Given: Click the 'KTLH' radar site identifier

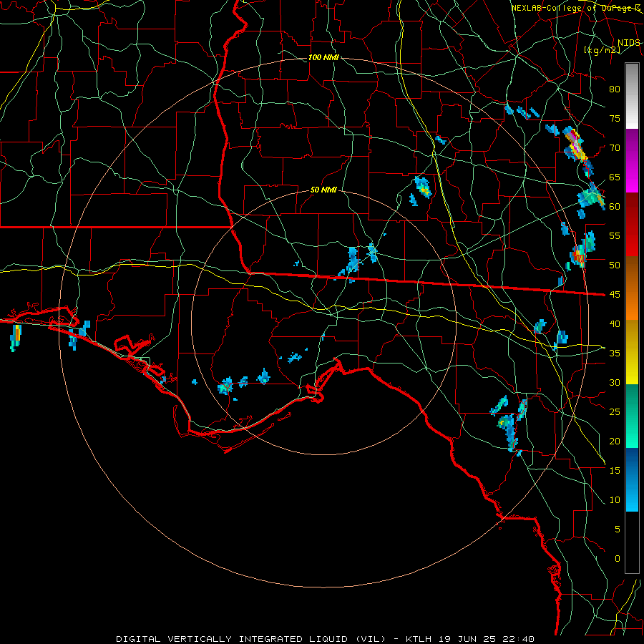Looking at the screenshot, I should click(x=418, y=639).
